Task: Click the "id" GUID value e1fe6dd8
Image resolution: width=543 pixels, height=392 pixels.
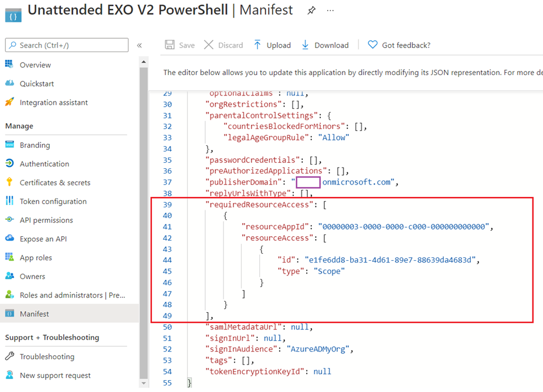Action: pyautogui.click(x=390, y=260)
